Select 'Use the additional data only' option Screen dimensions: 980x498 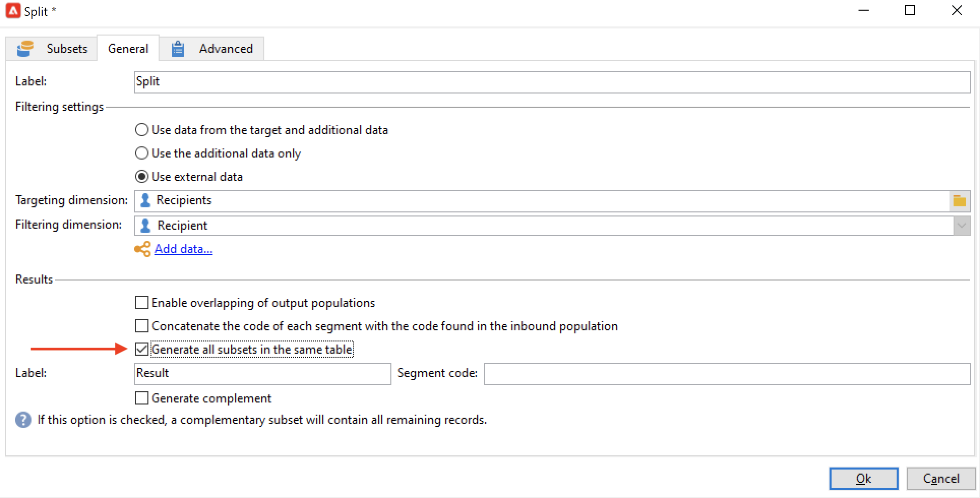(x=142, y=153)
